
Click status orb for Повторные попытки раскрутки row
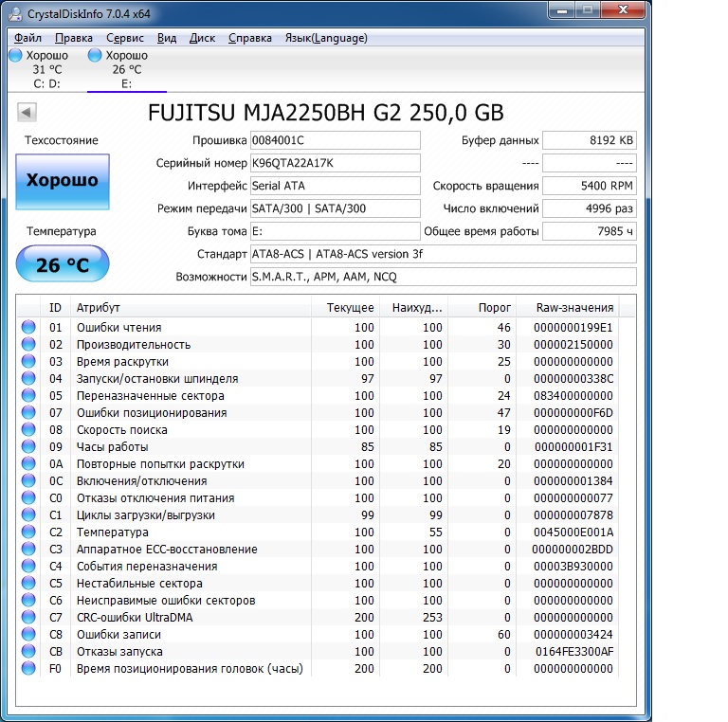coord(28,463)
